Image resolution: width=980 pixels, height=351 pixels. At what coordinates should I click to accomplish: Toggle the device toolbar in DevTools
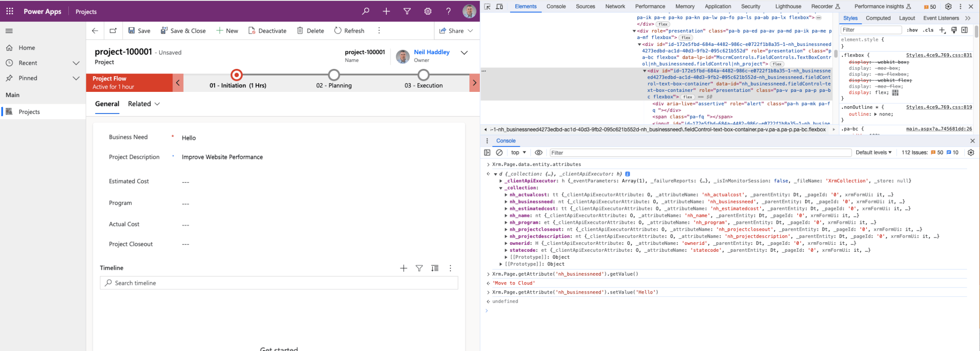[500, 6]
